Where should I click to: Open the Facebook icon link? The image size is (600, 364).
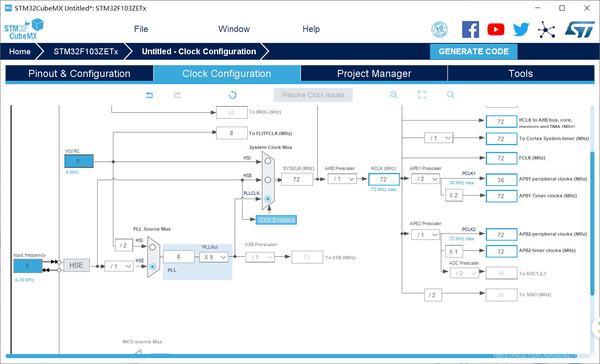click(470, 29)
